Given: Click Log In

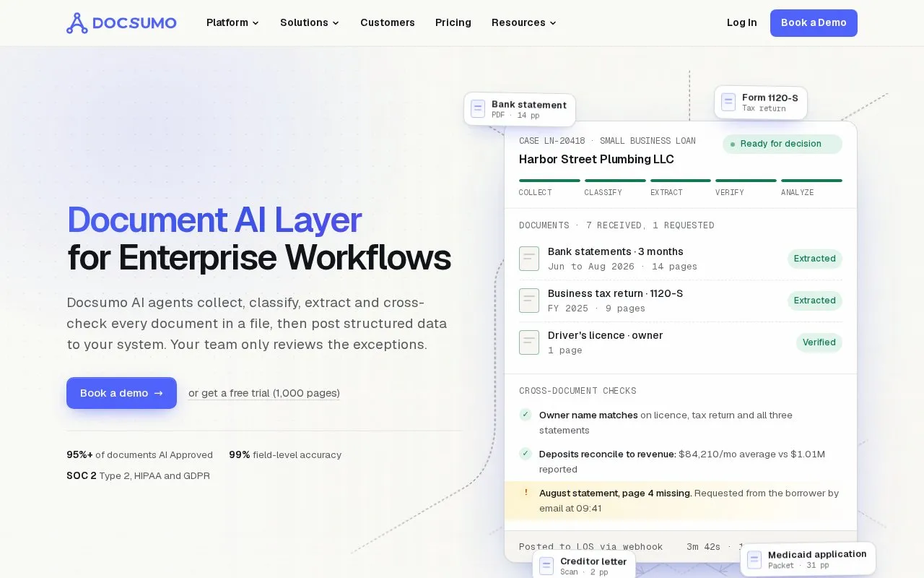Looking at the screenshot, I should pos(742,22).
